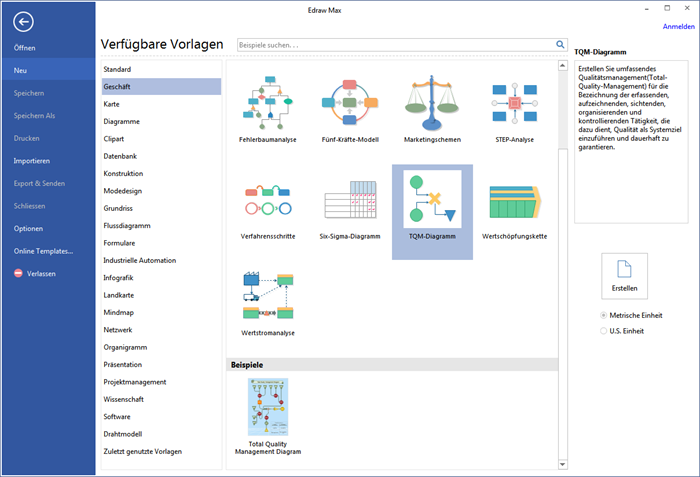Click the Erstellen button

[625, 276]
